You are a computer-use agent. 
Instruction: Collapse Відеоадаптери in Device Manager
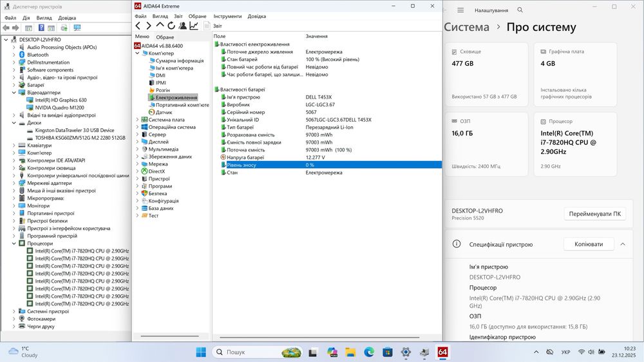pos(14,93)
